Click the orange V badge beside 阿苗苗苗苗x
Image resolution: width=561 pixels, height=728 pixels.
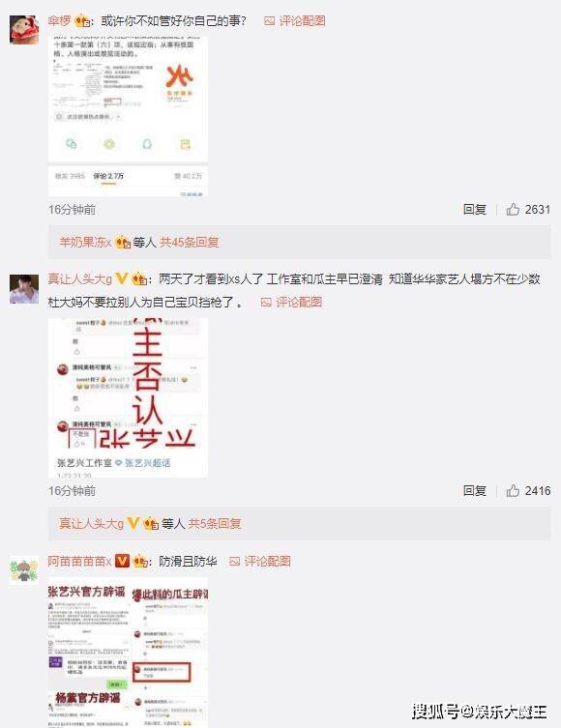(x=122, y=561)
